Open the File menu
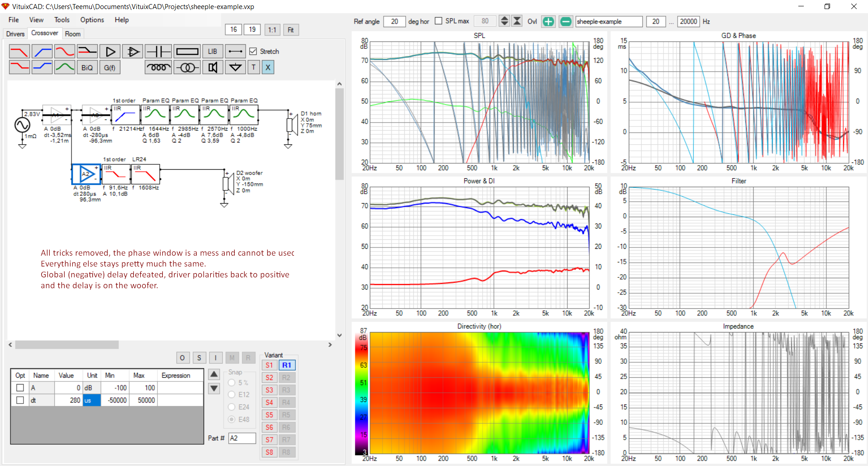The width and height of the screenshot is (868, 466). pyautogui.click(x=14, y=20)
